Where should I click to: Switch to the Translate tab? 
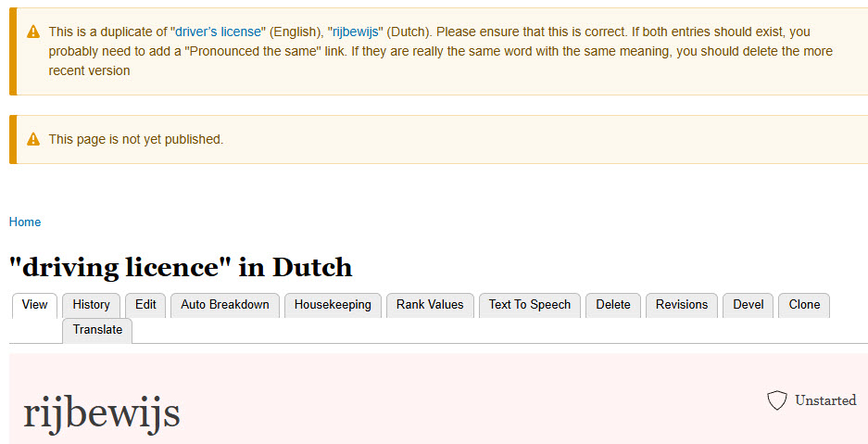coord(97,330)
